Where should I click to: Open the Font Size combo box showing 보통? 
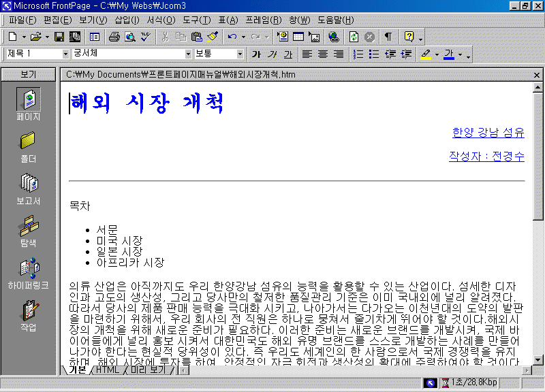point(219,54)
